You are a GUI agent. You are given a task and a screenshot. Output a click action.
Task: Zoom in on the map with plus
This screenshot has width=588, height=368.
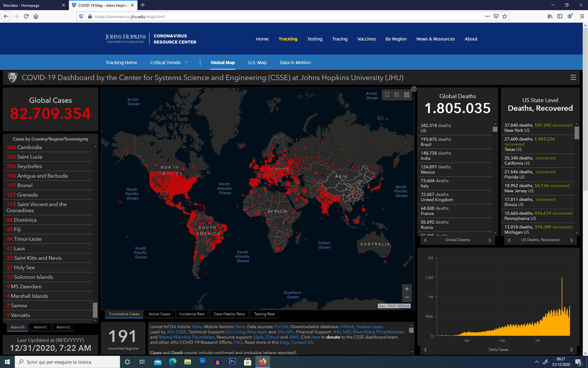coord(407,289)
